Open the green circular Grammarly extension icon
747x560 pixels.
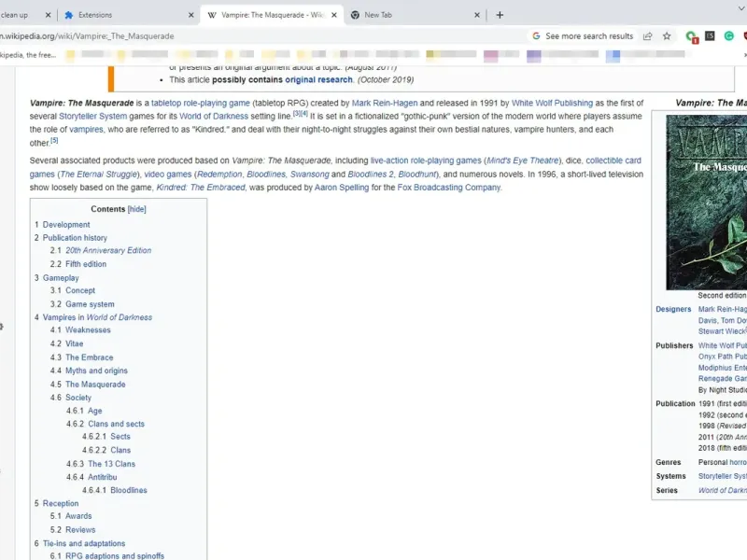pyautogui.click(x=729, y=36)
